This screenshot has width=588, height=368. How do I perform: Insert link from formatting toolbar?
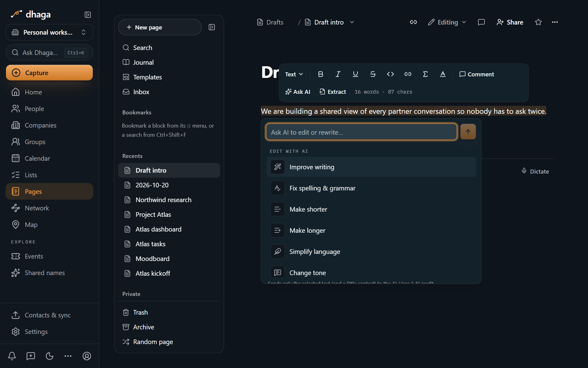(408, 74)
